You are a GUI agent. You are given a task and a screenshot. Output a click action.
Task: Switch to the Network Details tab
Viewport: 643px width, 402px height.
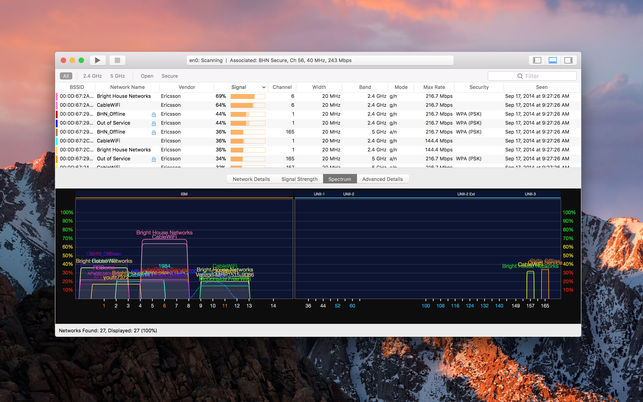251,179
